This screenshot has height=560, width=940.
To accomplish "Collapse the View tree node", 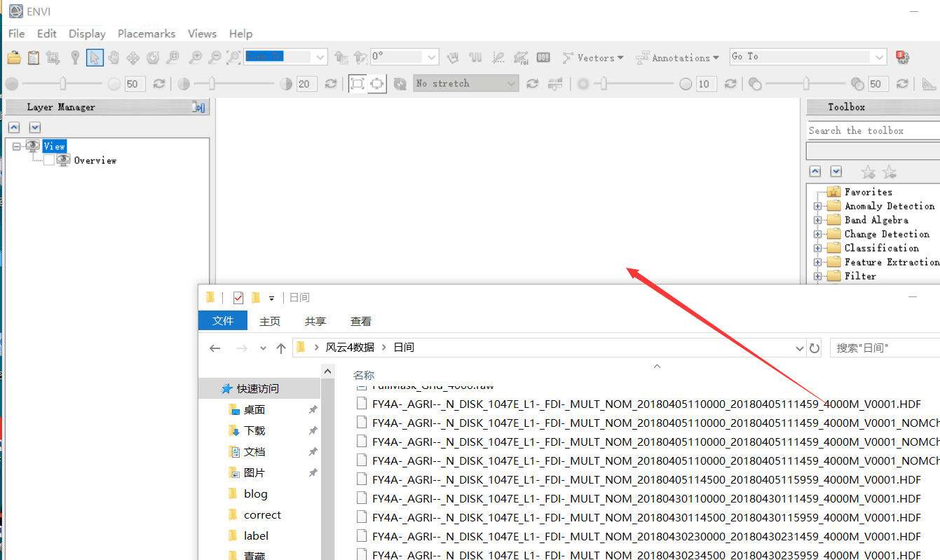I will pos(16,146).
